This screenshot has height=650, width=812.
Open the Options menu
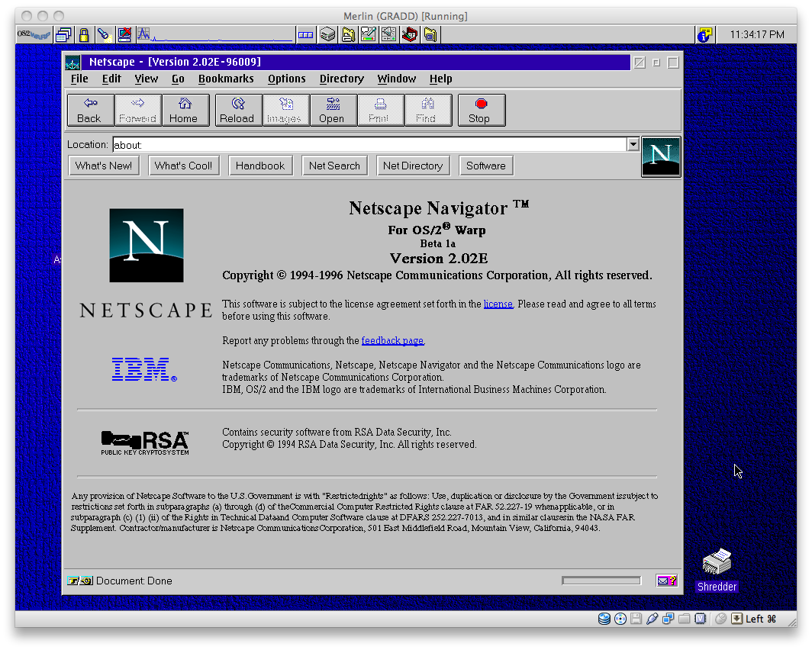pos(286,79)
